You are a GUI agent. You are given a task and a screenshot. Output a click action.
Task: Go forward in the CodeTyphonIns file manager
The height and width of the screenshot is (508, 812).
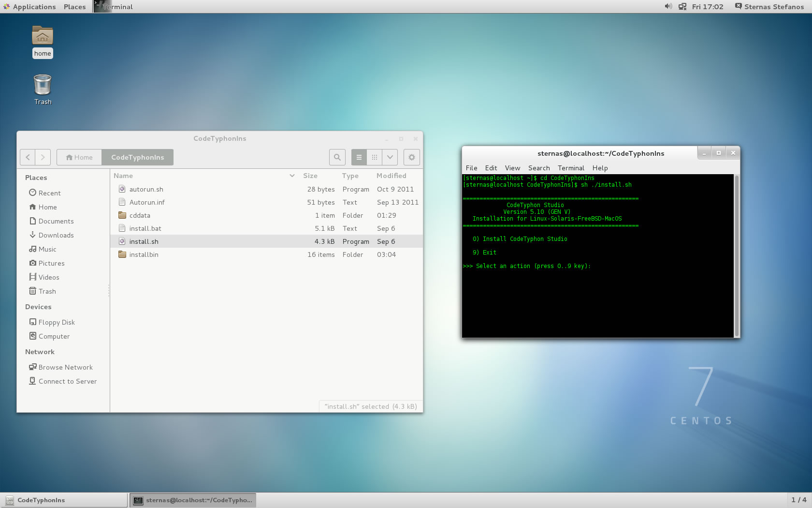43,157
